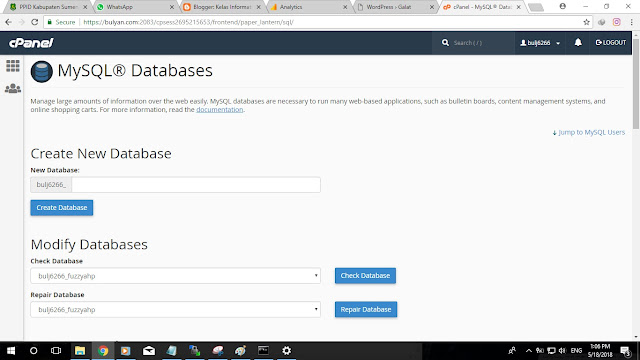Click Chrome icon on taskbar
This screenshot has height=360, width=640.
point(103,351)
